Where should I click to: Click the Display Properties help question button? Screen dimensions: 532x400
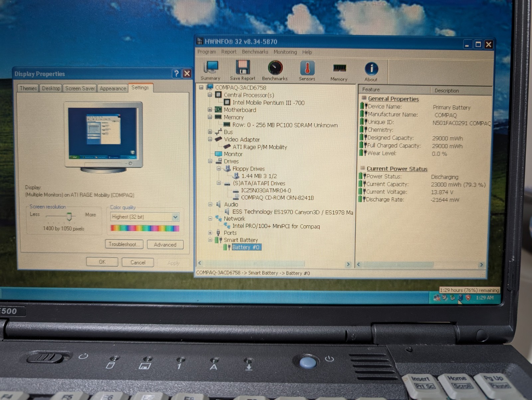[x=176, y=73]
